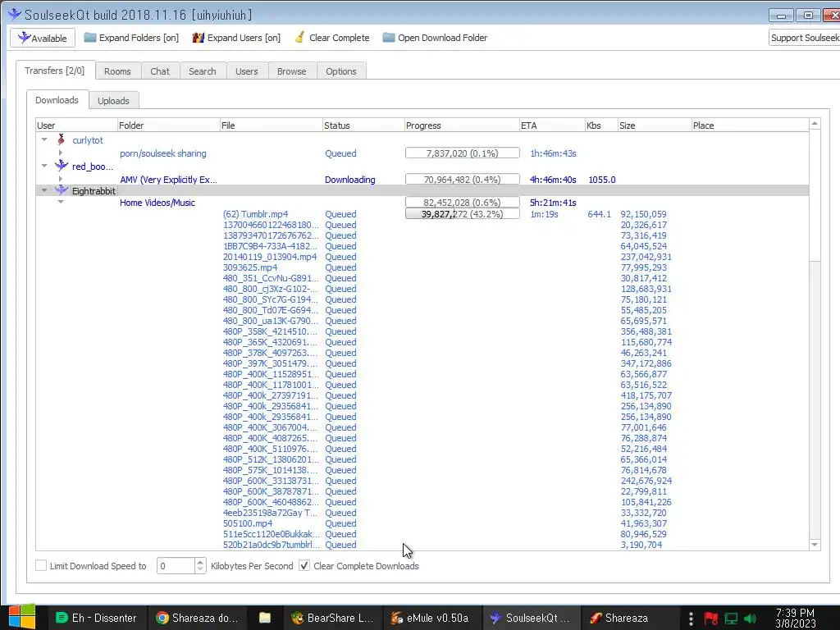Decrease the download speed limit spinner

[x=200, y=569]
